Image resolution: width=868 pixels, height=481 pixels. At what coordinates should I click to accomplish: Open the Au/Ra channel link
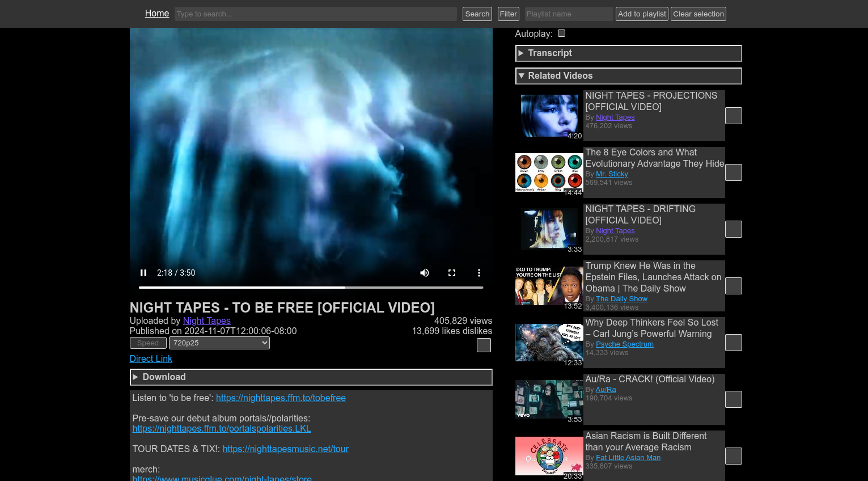(x=606, y=390)
